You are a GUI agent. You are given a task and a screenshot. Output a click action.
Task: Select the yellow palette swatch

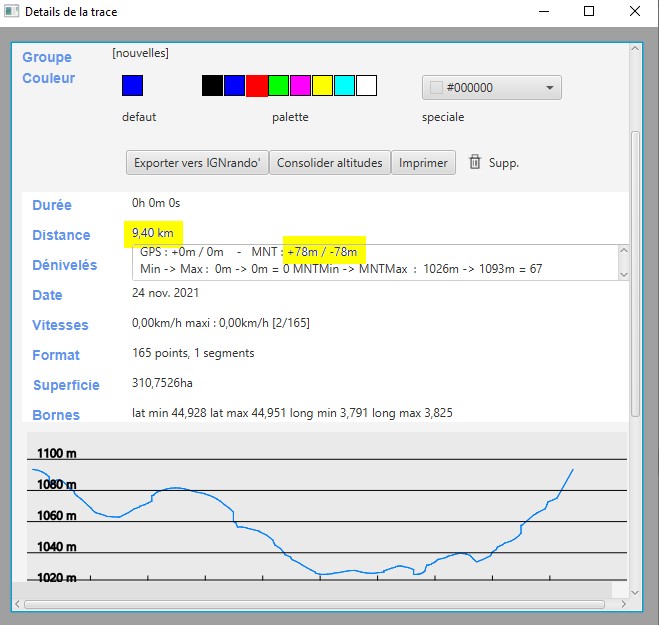pyautogui.click(x=322, y=86)
